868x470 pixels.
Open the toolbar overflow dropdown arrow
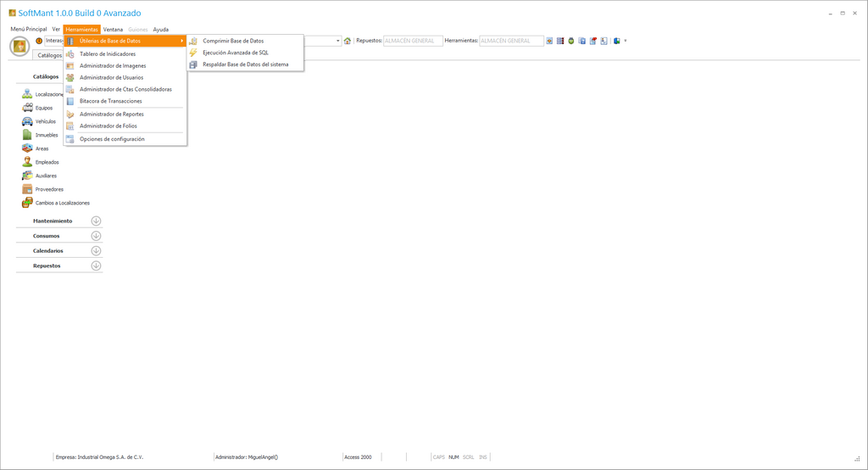click(626, 41)
